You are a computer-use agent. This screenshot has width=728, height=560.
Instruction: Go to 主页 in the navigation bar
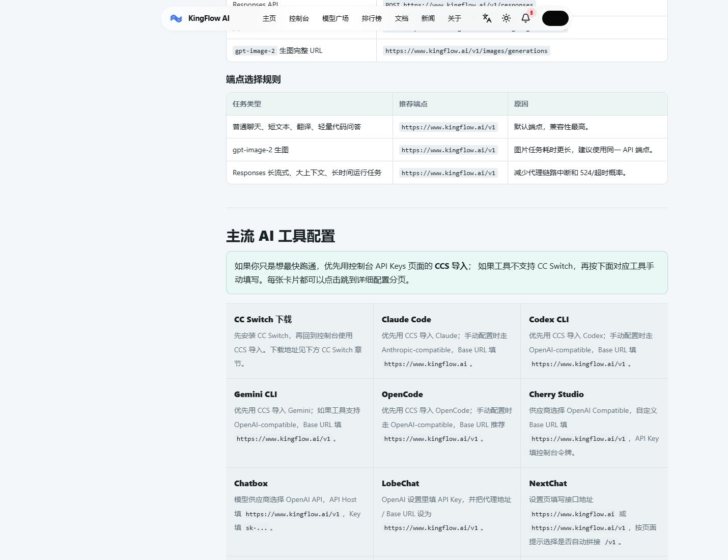click(x=269, y=18)
